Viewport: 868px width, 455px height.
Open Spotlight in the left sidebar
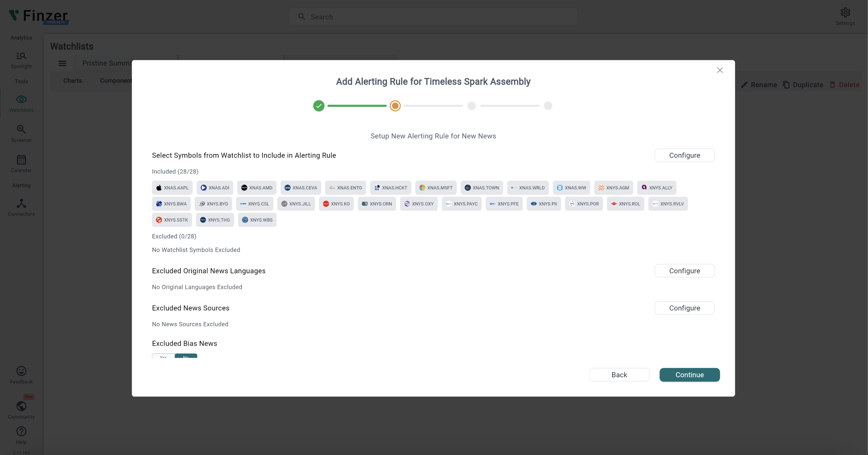coord(21,60)
